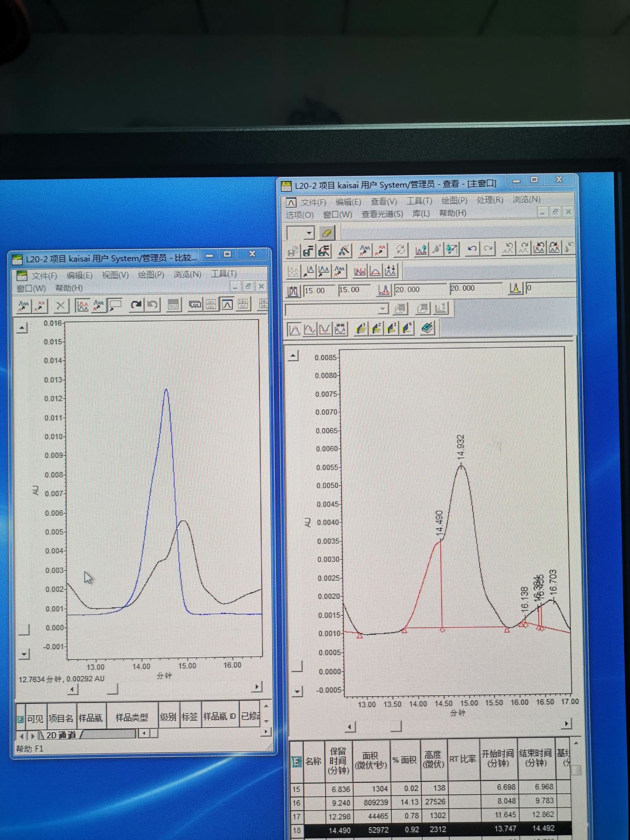Image resolution: width=630 pixels, height=840 pixels.
Task: Click the processing method wizard wand icon
Action: 344,251
